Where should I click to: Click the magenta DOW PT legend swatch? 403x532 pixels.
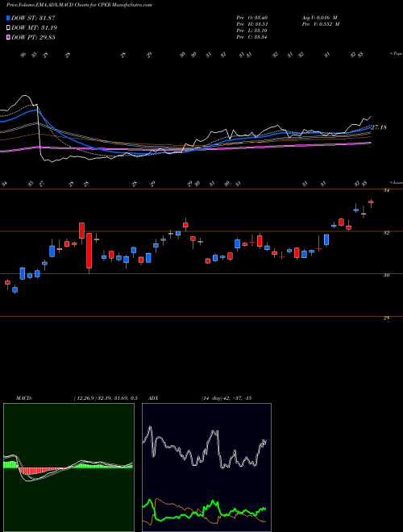(8, 37)
